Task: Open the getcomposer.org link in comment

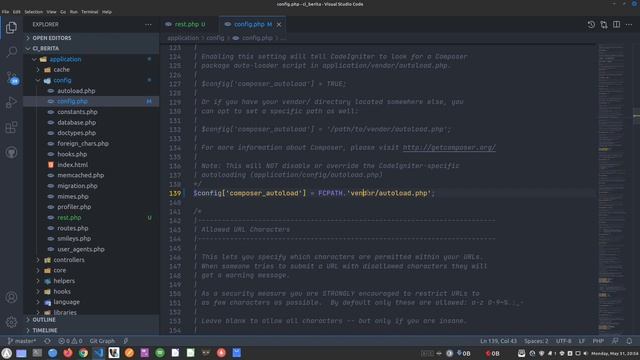Action: pos(449,148)
